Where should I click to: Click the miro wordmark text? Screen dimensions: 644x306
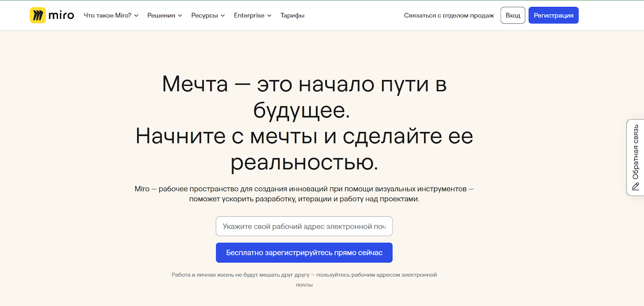(61, 15)
